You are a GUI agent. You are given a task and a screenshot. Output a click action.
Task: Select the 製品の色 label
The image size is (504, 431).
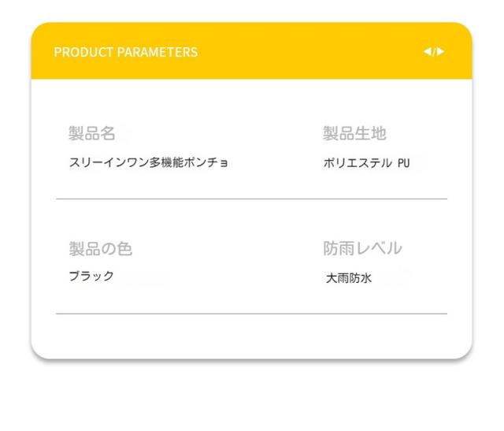click(x=101, y=249)
